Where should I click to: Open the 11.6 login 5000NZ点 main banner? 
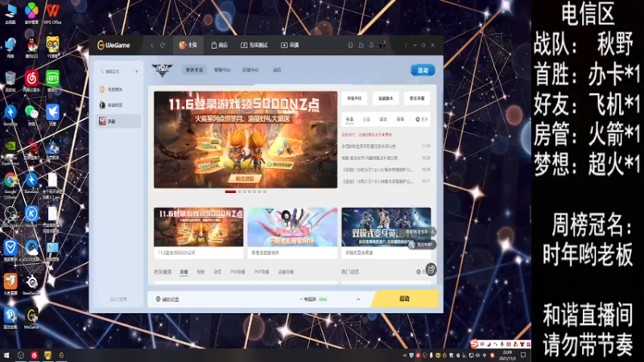pos(246,139)
